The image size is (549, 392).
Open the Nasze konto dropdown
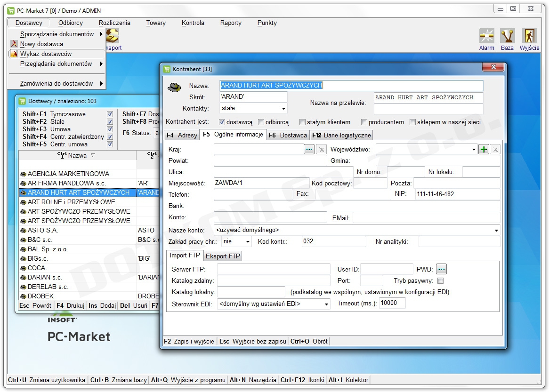click(x=496, y=230)
